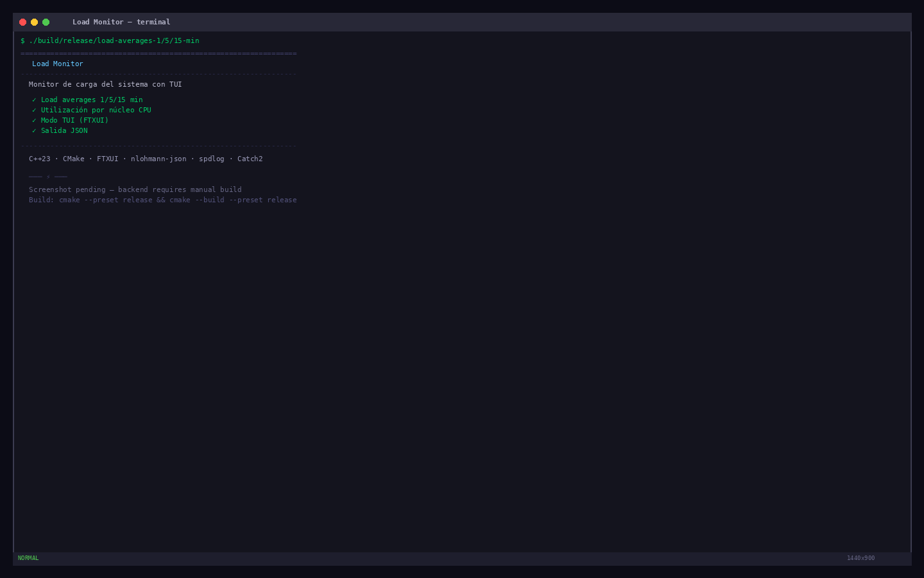Click the checkmark beside Modo TUI (FTXUI)
Viewport: 924px width, 578px height.
(x=35, y=121)
